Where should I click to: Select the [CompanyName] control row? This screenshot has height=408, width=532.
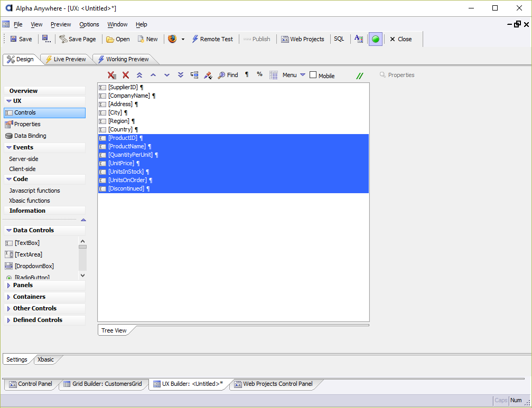[233, 96]
